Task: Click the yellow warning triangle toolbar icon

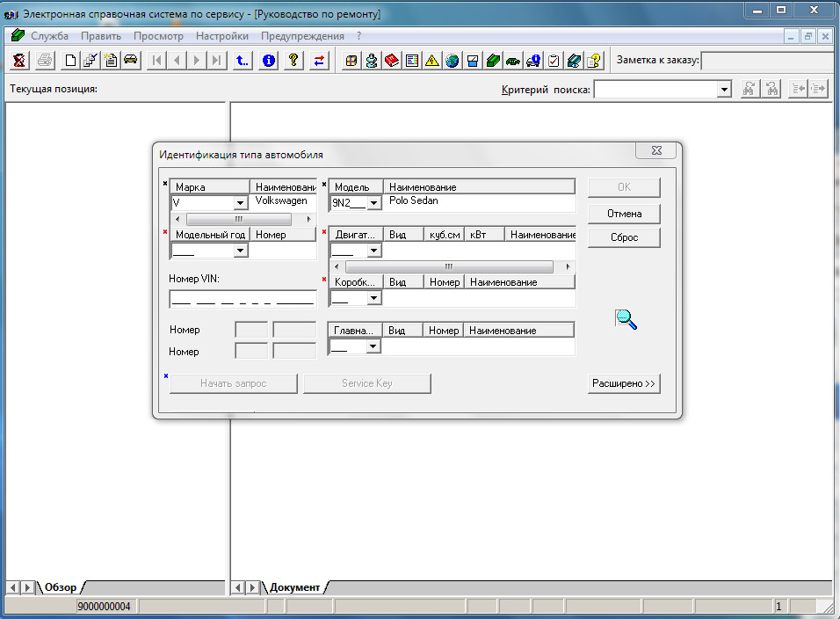Action: click(x=432, y=61)
